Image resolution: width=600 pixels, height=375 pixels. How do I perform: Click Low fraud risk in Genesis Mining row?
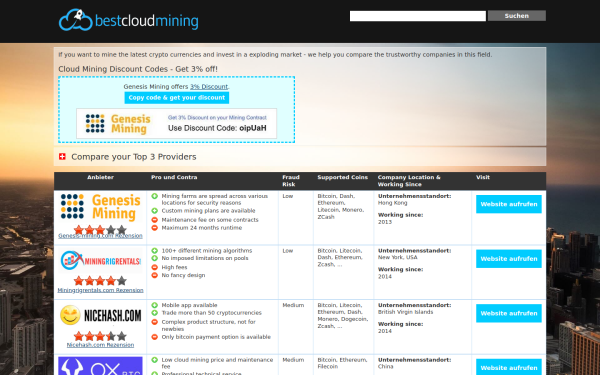tap(287, 196)
